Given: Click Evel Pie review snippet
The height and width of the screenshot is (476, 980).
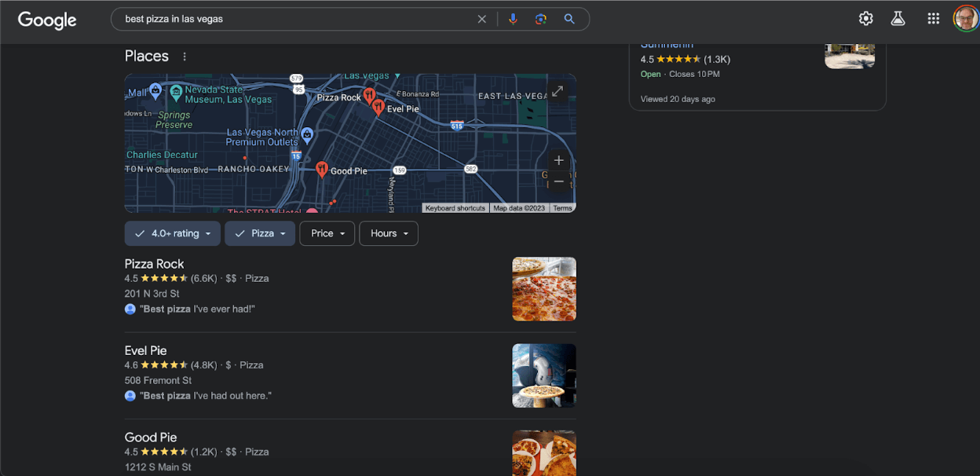Looking at the screenshot, I should (x=206, y=396).
